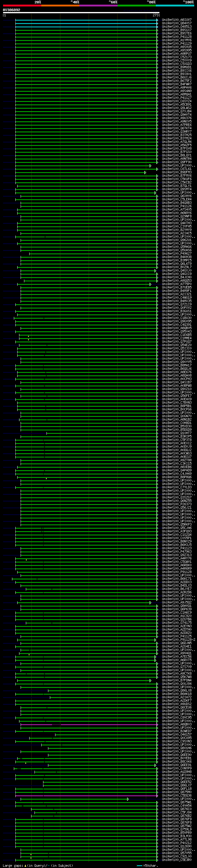Click hit label UniRef100_B7UEB5
This screenshot has height=868, width=197.
(176, 288)
